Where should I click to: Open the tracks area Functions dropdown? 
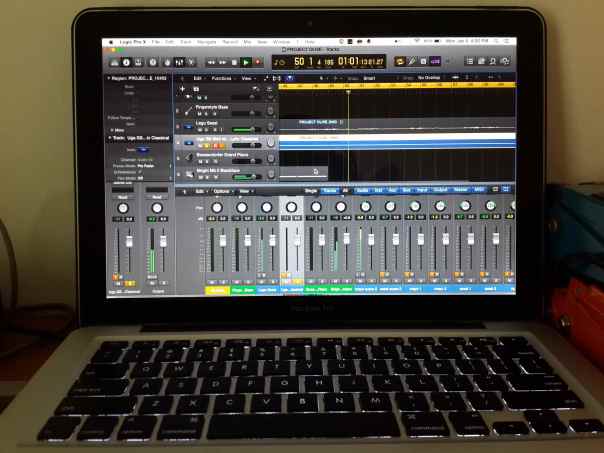click(x=221, y=77)
